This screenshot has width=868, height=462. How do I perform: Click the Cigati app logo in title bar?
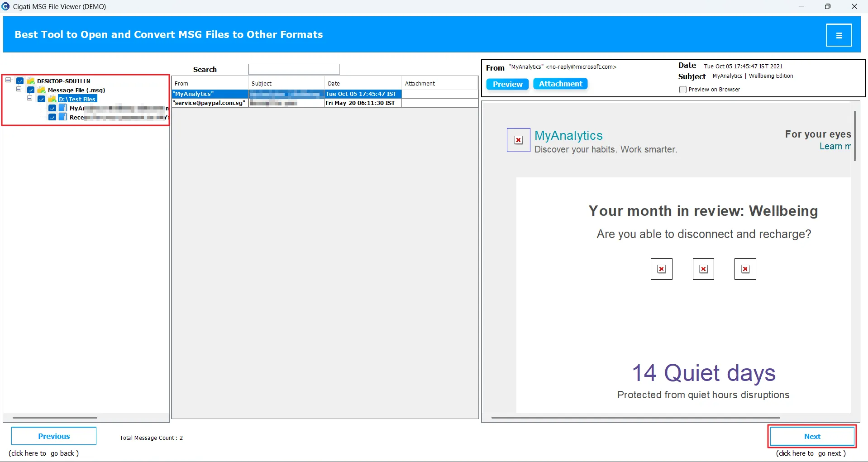[x=5, y=6]
